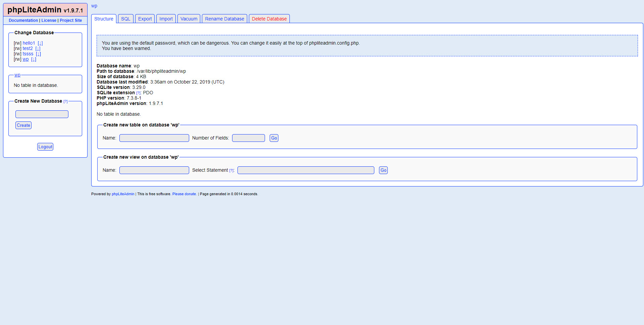Click Create button for new database
Screen dimensions: 644x325
click(23, 125)
